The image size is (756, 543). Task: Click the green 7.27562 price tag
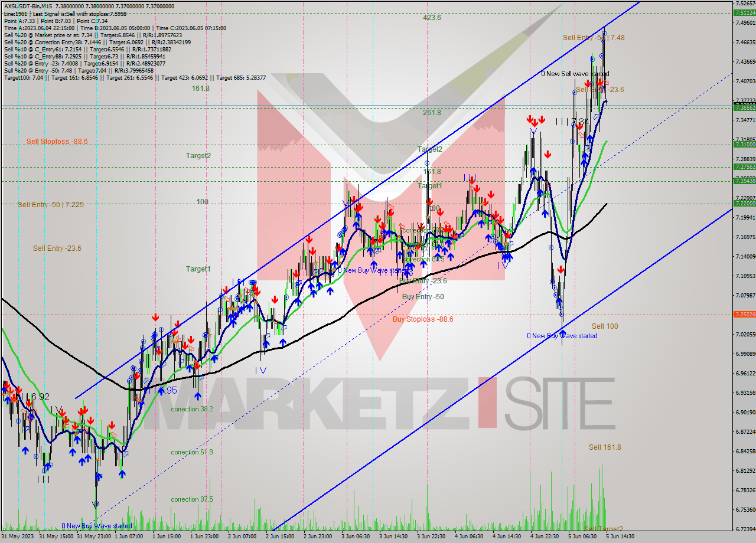pos(744,167)
